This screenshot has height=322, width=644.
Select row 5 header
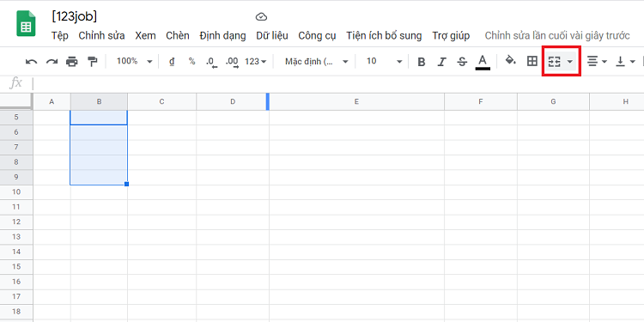tap(16, 118)
